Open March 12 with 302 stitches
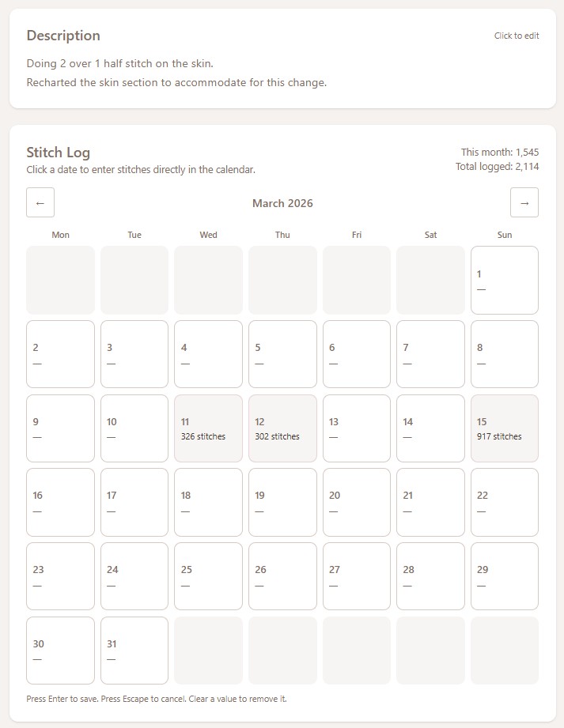Screen dimensions: 564x728 [282, 428]
